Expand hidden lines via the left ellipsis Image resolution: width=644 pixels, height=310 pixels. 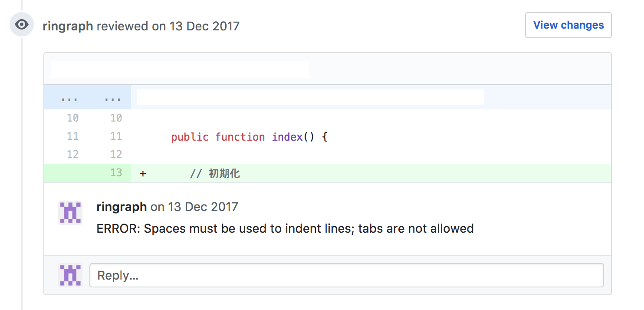pyautogui.click(x=69, y=98)
